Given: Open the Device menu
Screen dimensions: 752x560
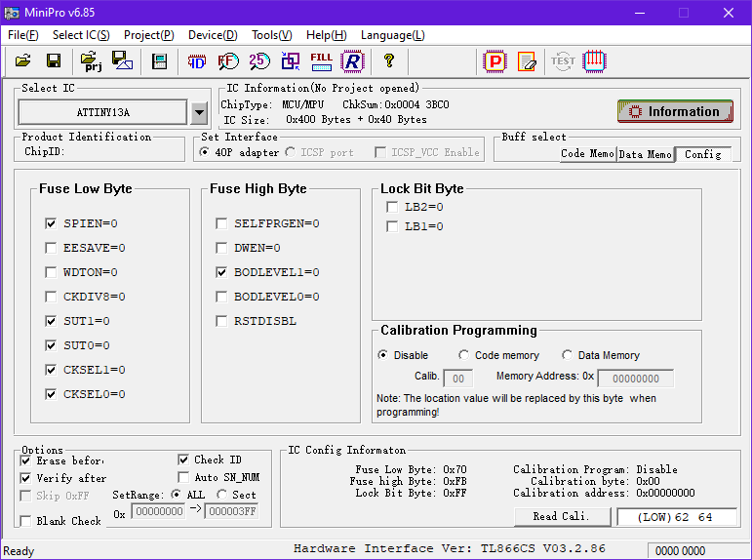Looking at the screenshot, I should 212,35.
